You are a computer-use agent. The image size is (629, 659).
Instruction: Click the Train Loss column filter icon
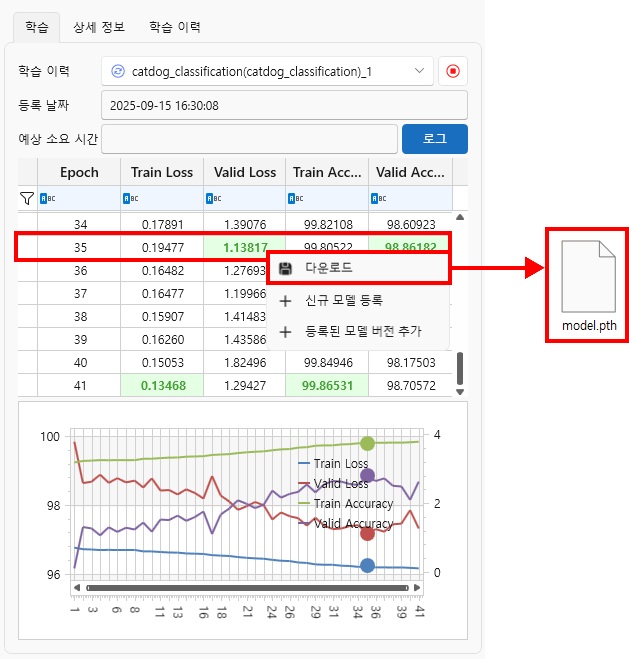point(129,198)
